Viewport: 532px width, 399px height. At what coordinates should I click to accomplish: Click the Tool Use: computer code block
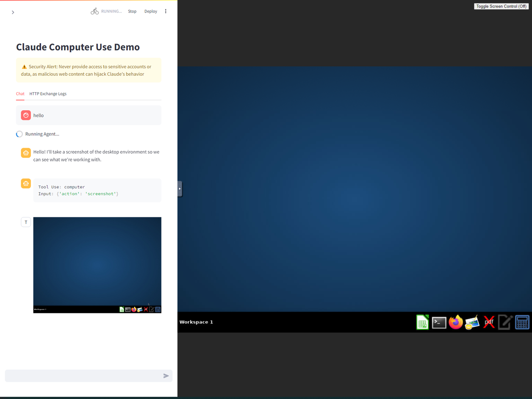coord(97,191)
